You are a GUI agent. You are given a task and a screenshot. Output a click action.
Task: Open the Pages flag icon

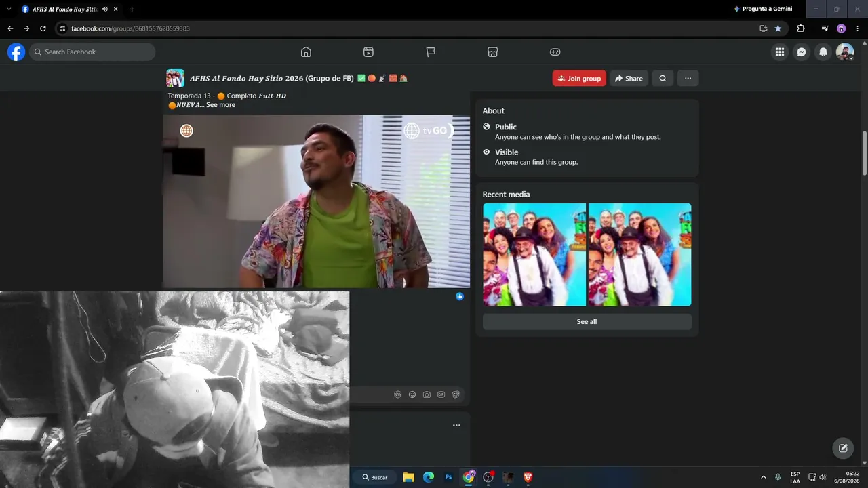point(431,52)
